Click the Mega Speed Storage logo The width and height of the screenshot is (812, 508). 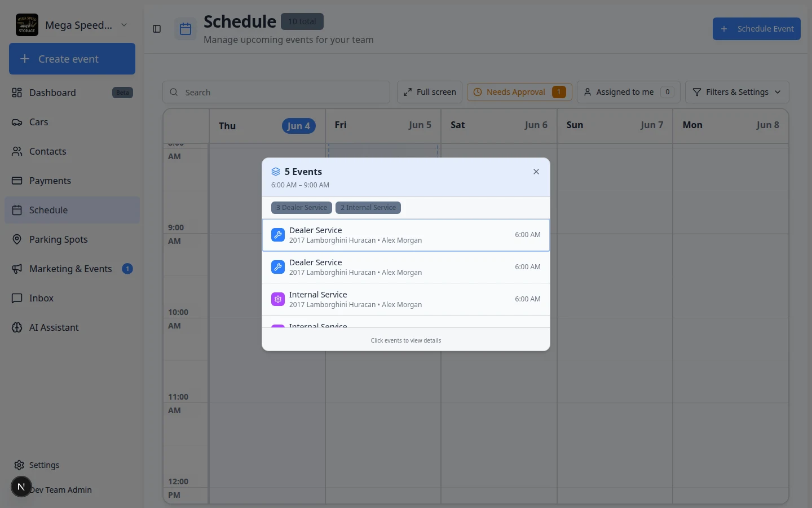(x=27, y=25)
